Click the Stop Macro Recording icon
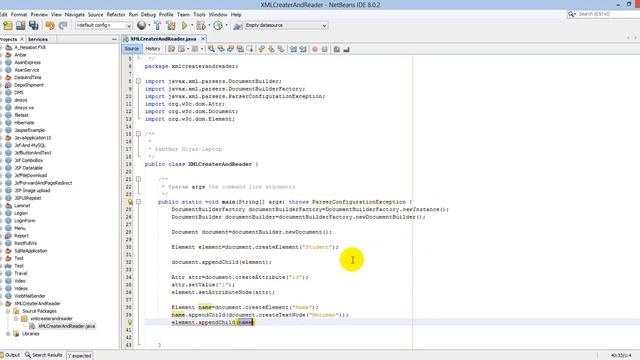640x360 pixels. pos(324,49)
